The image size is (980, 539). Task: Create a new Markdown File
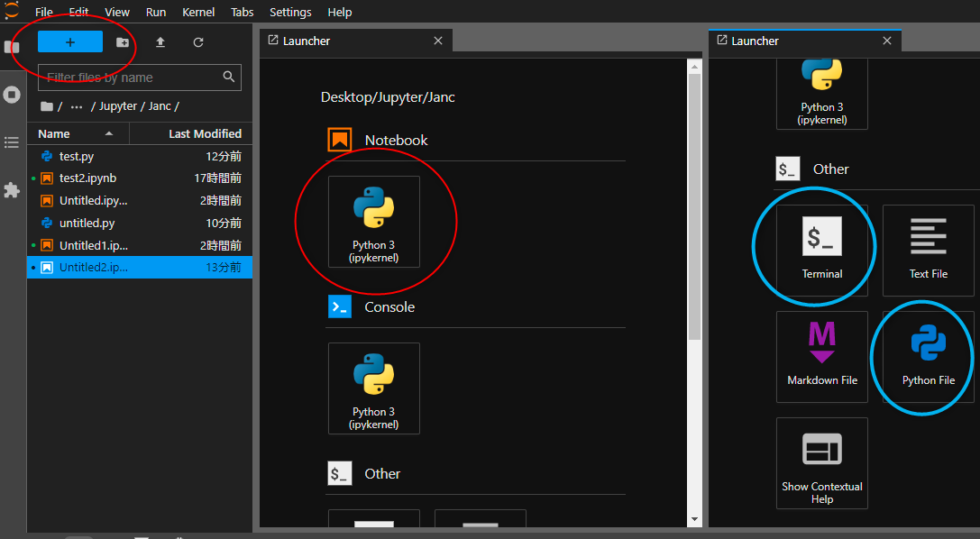[821, 356]
